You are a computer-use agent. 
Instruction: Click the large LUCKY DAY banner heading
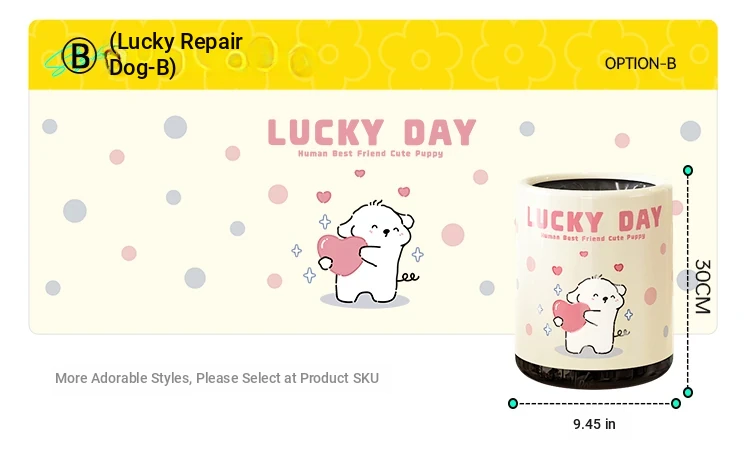[x=372, y=132]
